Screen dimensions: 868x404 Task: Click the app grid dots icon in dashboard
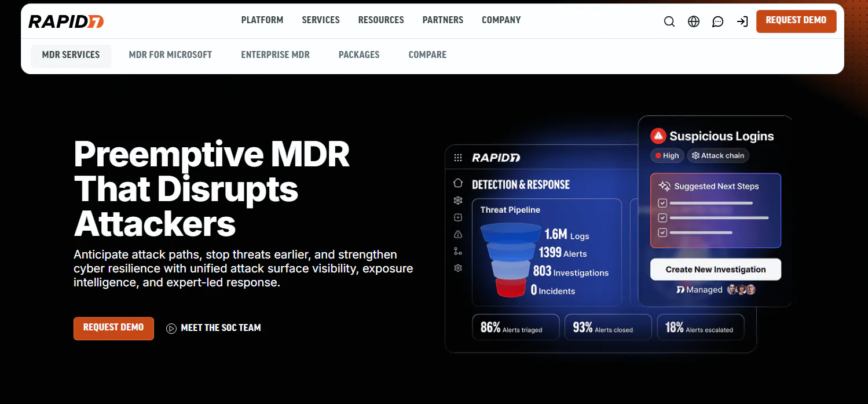[458, 158]
